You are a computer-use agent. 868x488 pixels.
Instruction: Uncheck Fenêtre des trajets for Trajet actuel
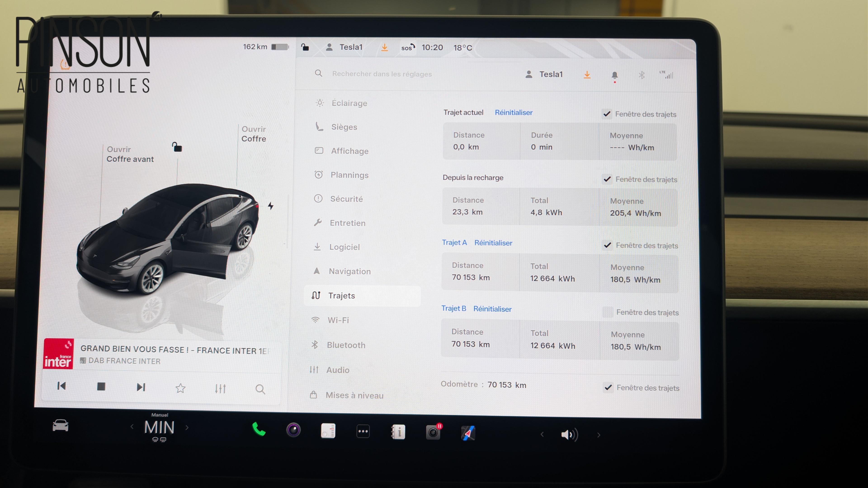607,114
